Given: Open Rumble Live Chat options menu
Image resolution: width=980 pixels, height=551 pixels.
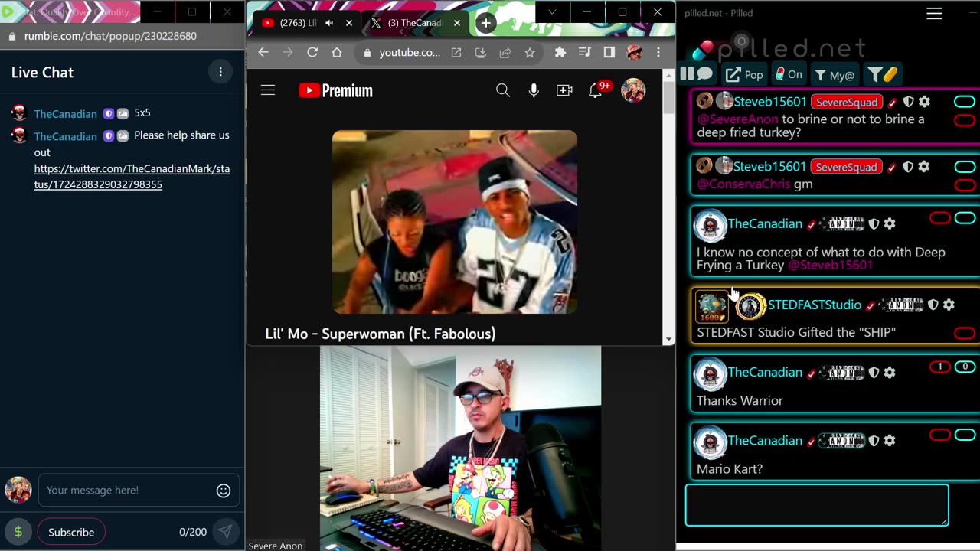Looking at the screenshot, I should pos(220,72).
